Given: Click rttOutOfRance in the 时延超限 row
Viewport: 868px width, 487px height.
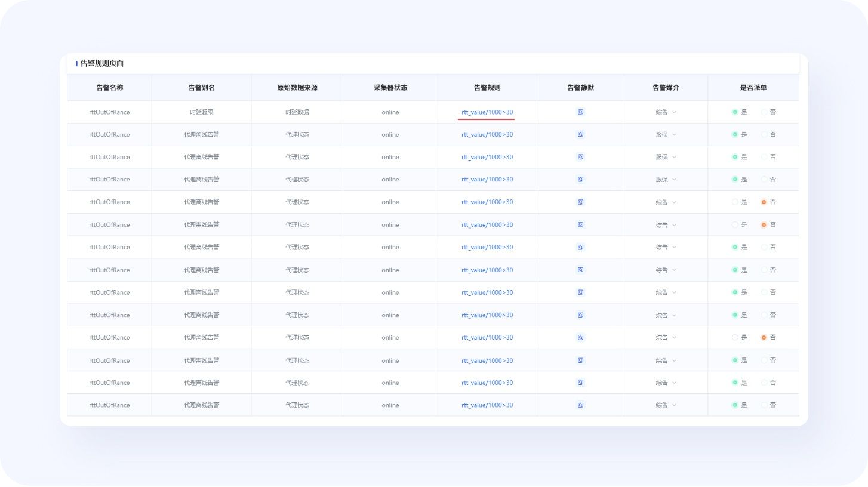Looking at the screenshot, I should coord(109,112).
